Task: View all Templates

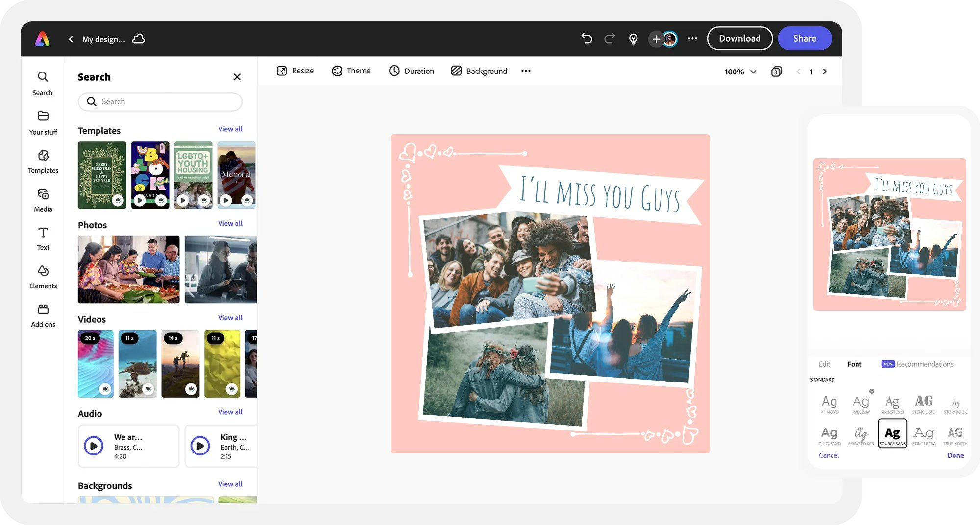Action: pos(230,129)
